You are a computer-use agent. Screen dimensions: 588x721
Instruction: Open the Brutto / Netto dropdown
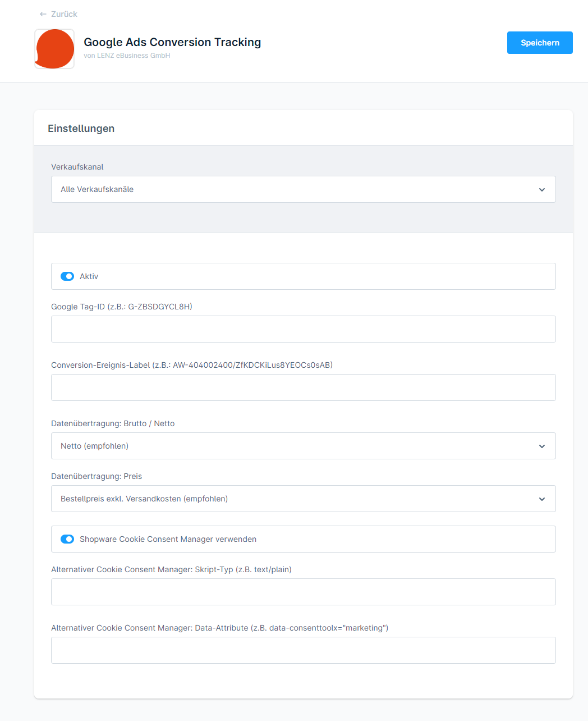click(x=304, y=446)
